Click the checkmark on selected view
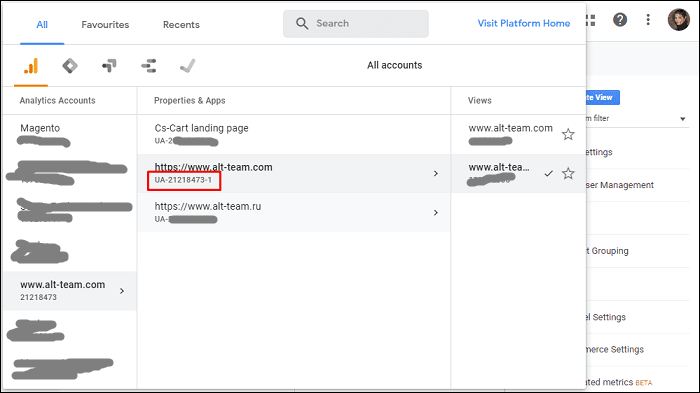Viewport: 700px width, 393px height. 549,173
